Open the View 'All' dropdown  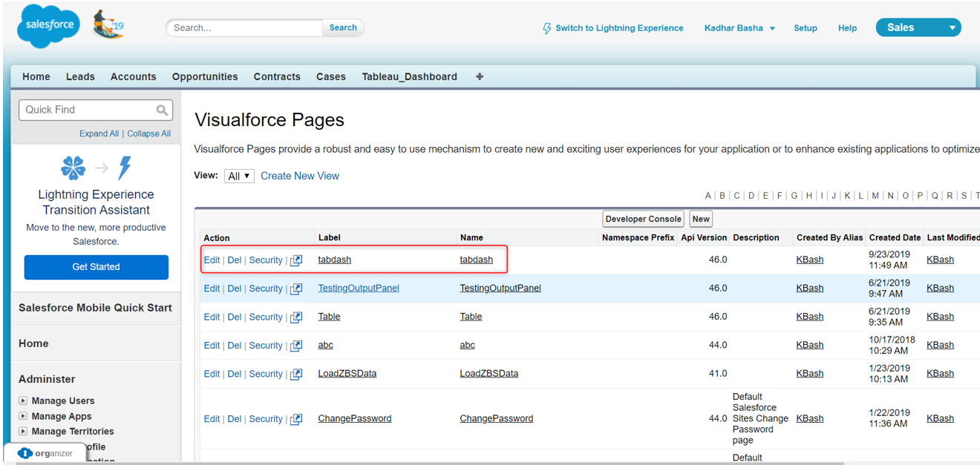pos(238,175)
